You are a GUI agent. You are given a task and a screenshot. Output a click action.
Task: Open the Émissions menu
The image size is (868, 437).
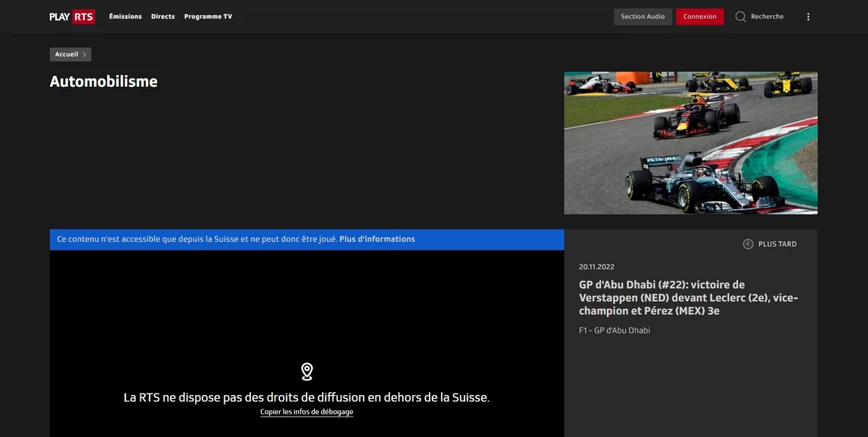tap(125, 17)
